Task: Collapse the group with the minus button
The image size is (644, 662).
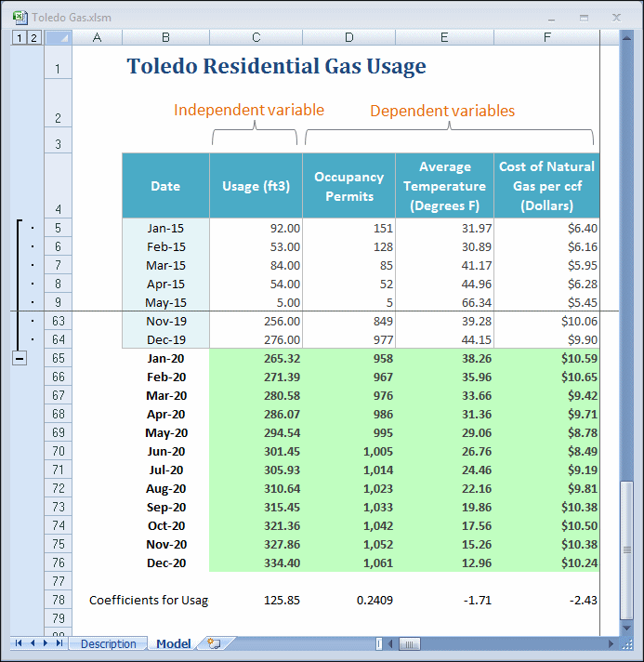Action: [20, 359]
